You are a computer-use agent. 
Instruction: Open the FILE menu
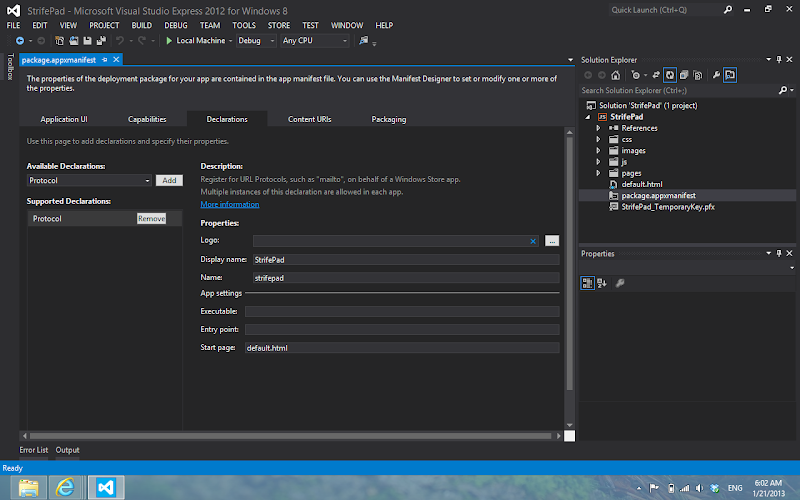tap(13, 25)
